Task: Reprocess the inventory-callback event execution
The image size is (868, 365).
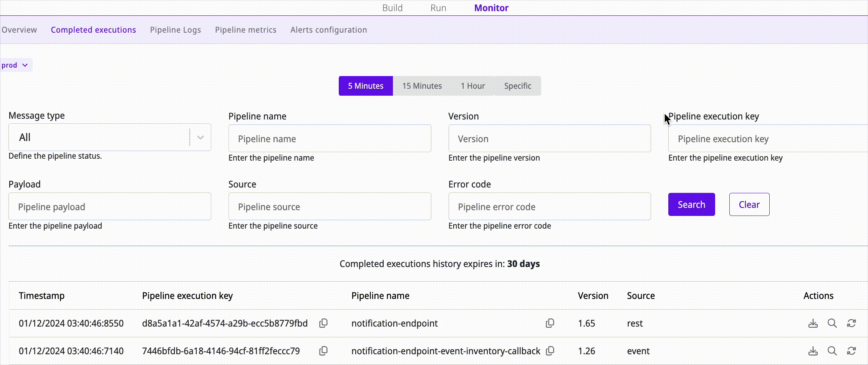Action: coord(851,351)
